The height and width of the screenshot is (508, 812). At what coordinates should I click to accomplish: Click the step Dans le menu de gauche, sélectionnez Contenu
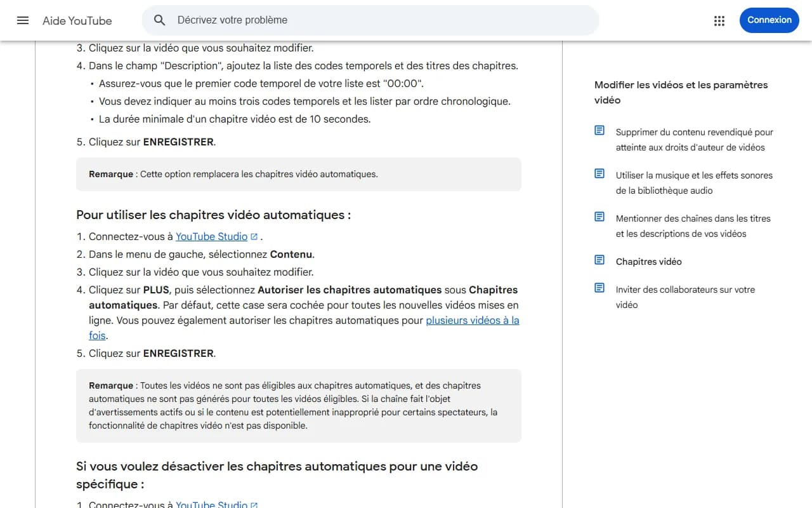202,255
